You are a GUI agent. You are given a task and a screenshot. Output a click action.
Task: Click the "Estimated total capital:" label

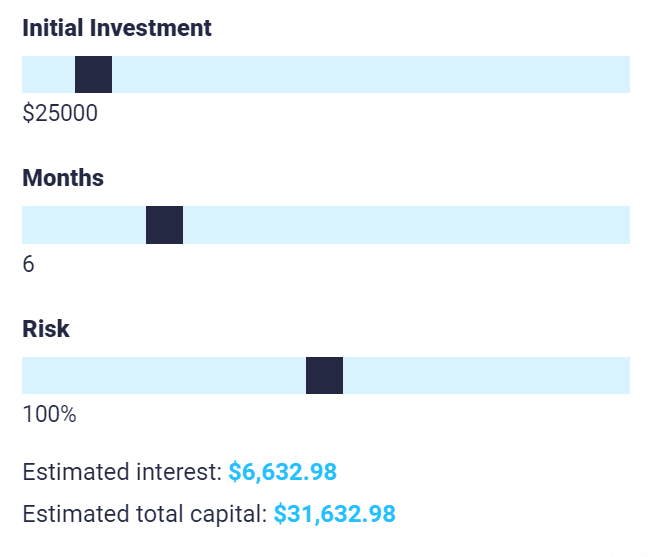click(145, 515)
